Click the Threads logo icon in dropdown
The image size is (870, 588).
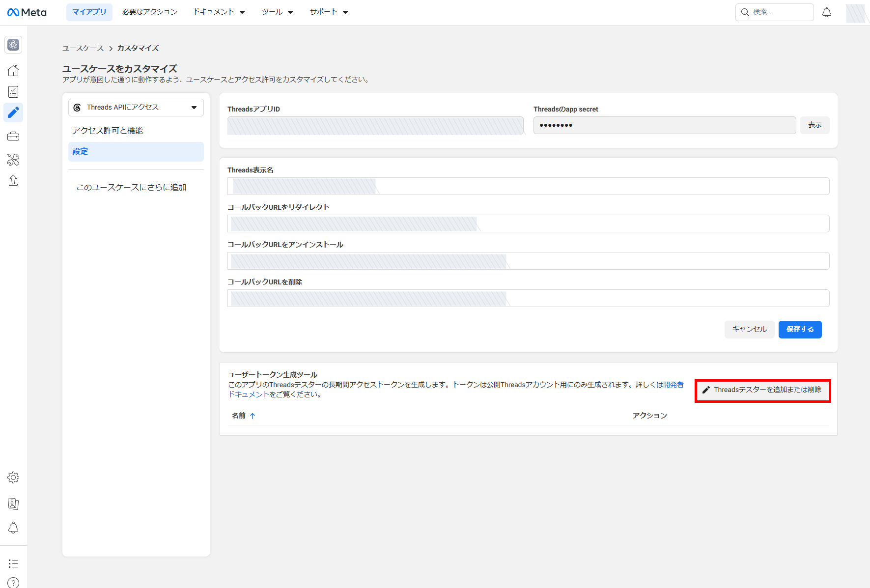pyautogui.click(x=77, y=108)
